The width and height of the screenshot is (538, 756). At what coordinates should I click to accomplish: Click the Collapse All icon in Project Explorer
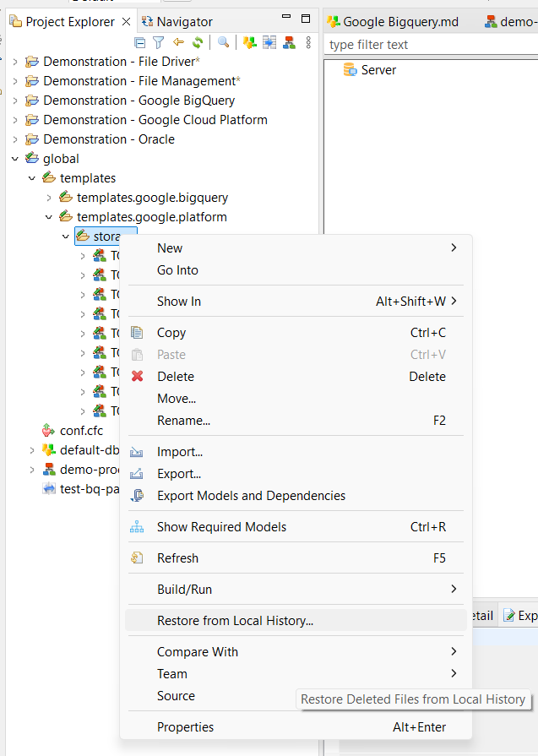click(x=139, y=41)
